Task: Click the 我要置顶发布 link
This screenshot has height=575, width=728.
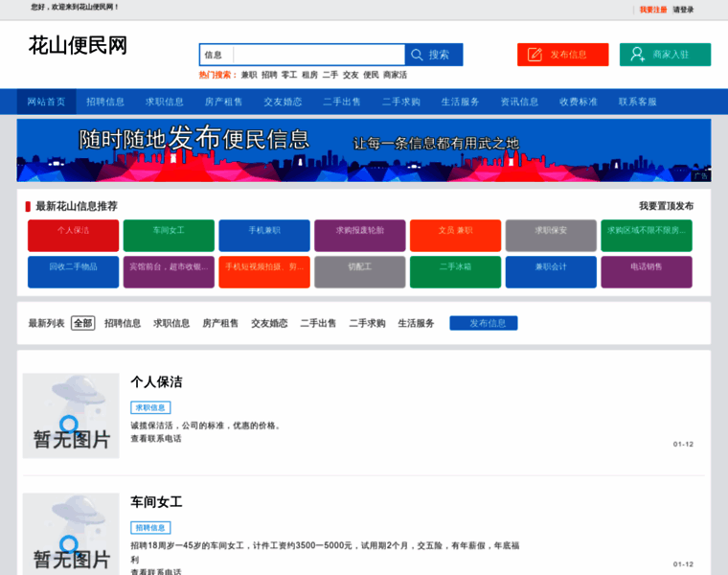Action: [666, 206]
